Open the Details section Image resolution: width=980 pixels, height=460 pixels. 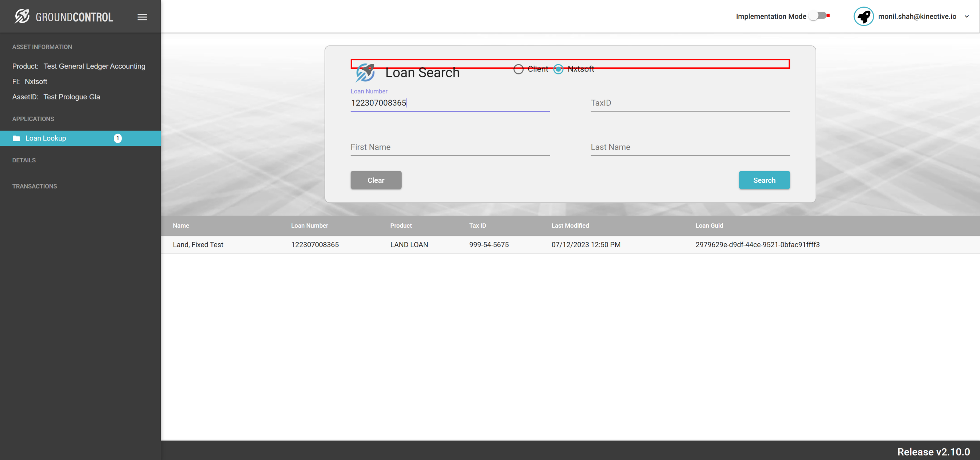24,160
